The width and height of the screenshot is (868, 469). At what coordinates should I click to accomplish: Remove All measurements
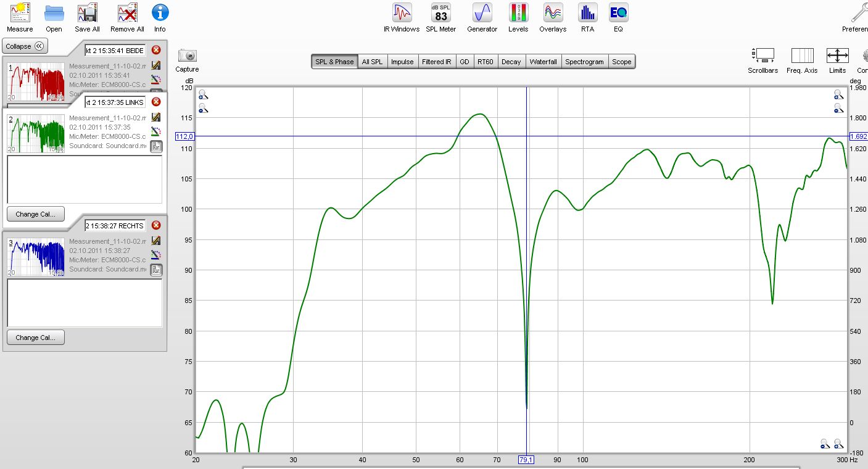click(127, 17)
